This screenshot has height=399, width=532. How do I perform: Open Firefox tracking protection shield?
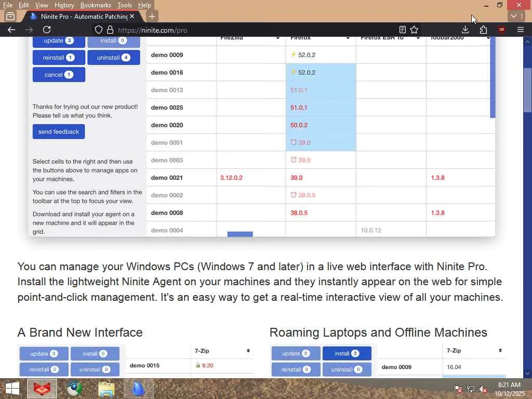[x=98, y=30]
